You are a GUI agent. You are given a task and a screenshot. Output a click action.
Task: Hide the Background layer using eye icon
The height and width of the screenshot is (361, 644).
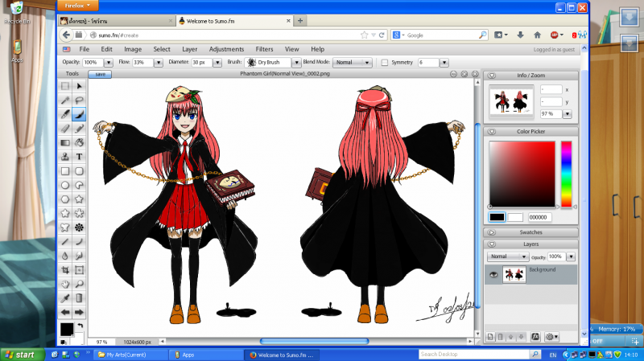492,275
